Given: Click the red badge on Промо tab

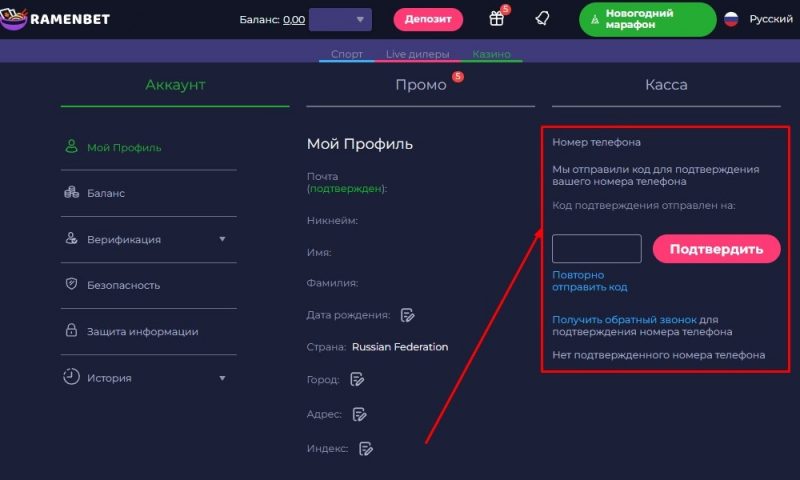Looking at the screenshot, I should coord(458,77).
